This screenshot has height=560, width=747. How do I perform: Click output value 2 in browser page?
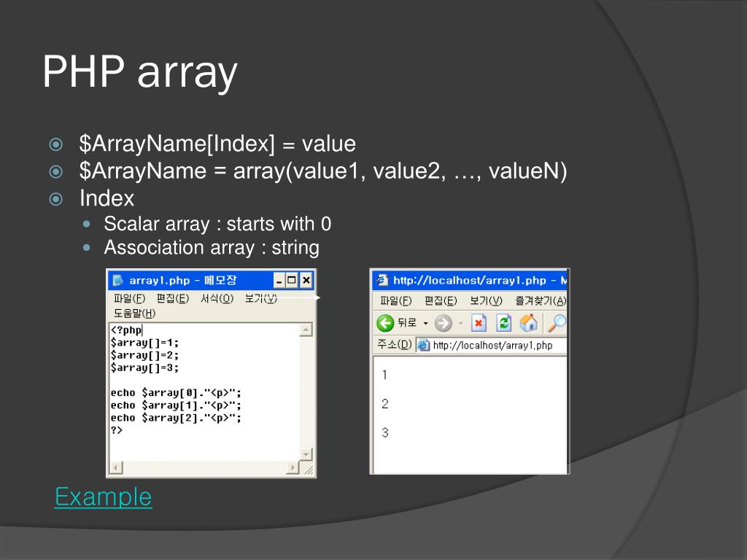385,404
